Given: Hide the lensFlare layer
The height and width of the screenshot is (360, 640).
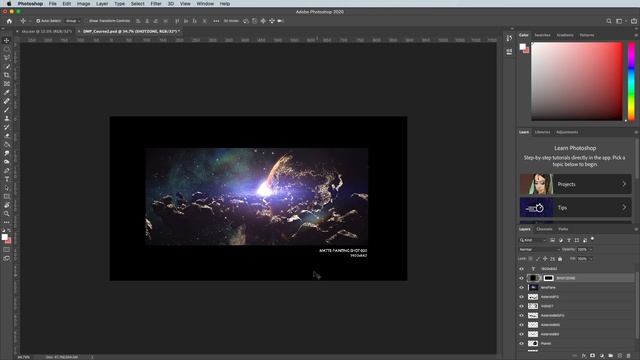Looking at the screenshot, I should tap(521, 287).
